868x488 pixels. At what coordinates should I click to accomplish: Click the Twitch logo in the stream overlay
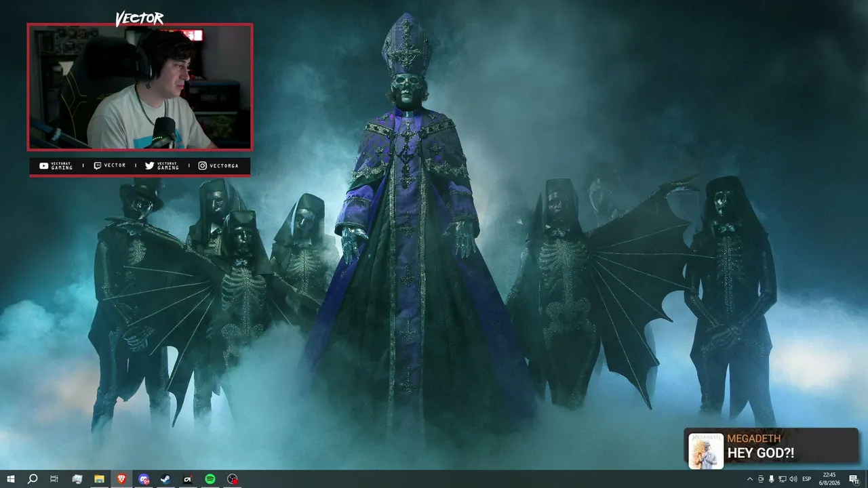(98, 165)
